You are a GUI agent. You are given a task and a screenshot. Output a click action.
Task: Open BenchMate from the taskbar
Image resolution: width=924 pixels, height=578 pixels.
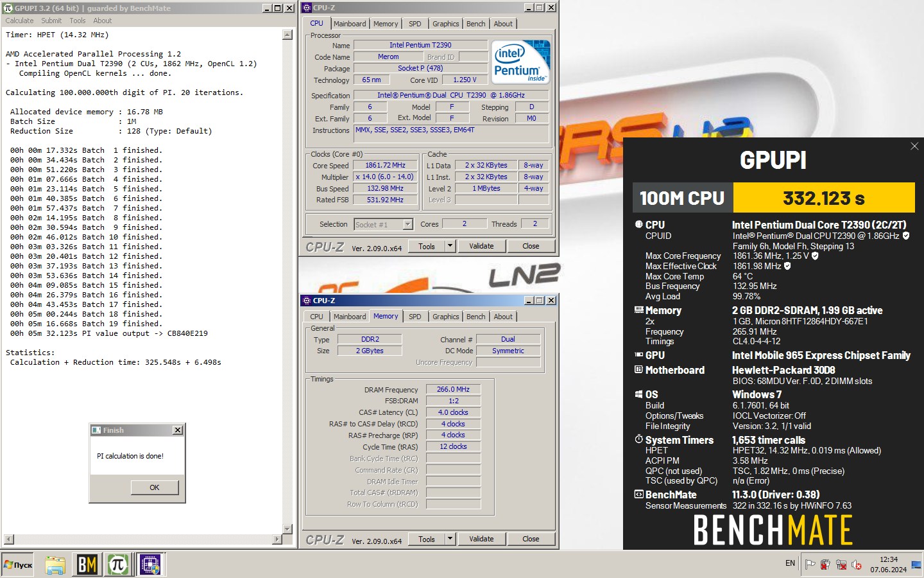[87, 565]
